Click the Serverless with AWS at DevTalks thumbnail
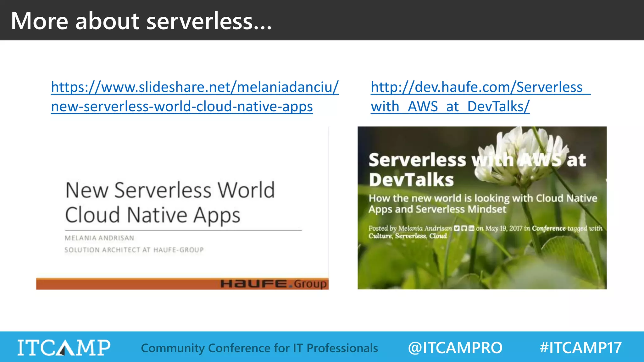Screen dimensions: 644x362 tap(482, 208)
